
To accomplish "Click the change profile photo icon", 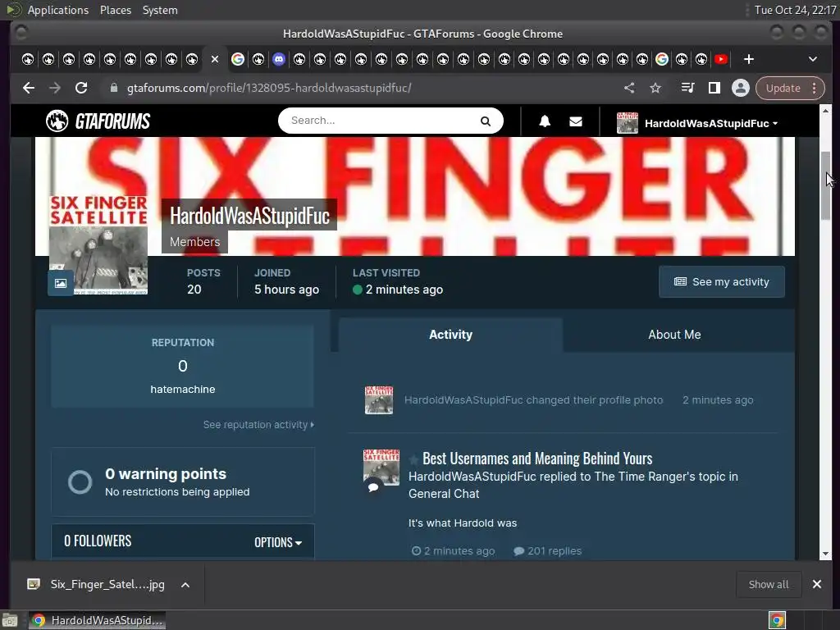I will coord(61,283).
